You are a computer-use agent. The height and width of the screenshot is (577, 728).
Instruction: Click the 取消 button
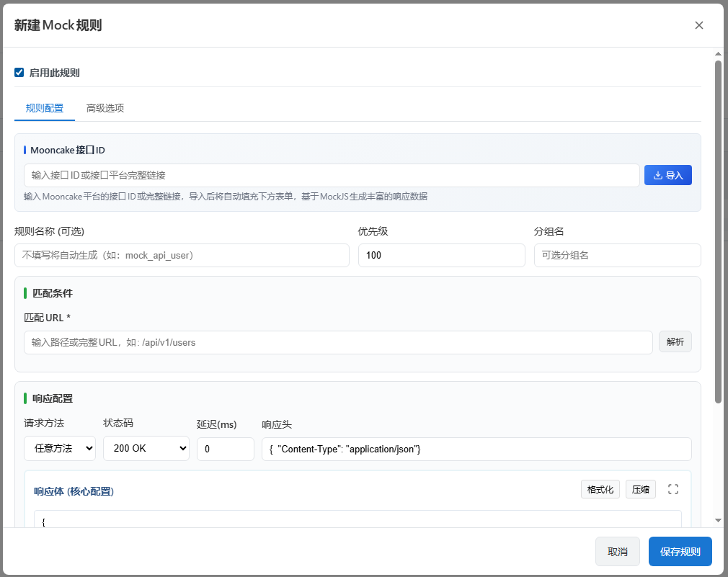pos(618,552)
